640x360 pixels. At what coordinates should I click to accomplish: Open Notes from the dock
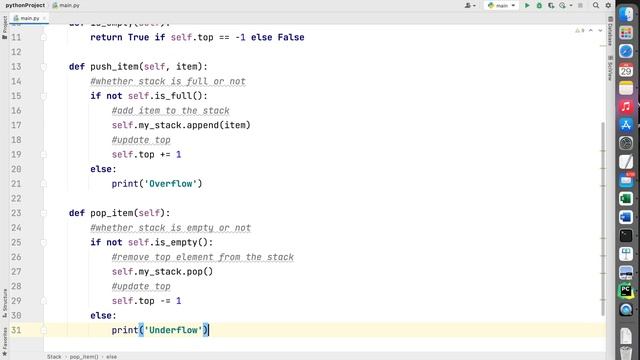tap(626, 88)
